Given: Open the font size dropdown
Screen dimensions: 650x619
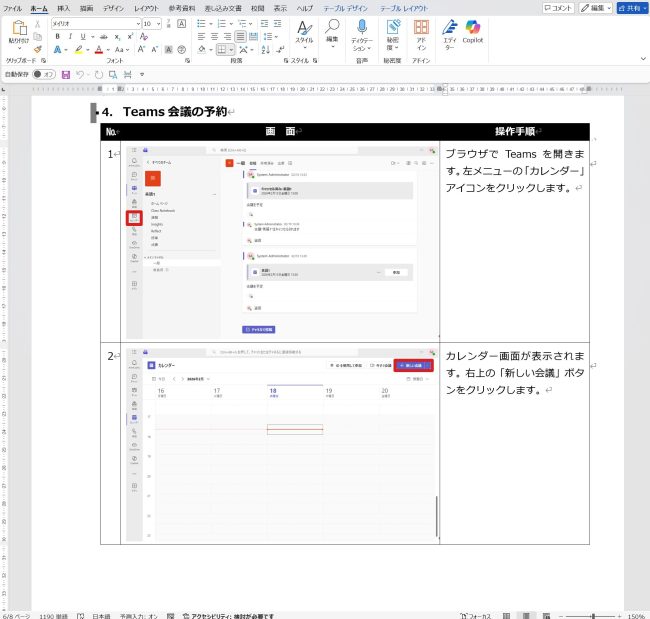Looking at the screenshot, I should pos(158,22).
